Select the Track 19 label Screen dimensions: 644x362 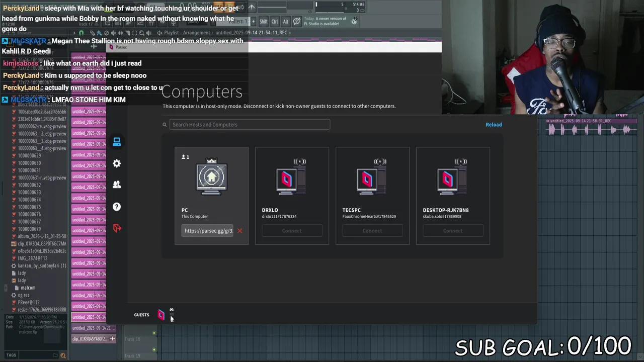click(x=132, y=356)
